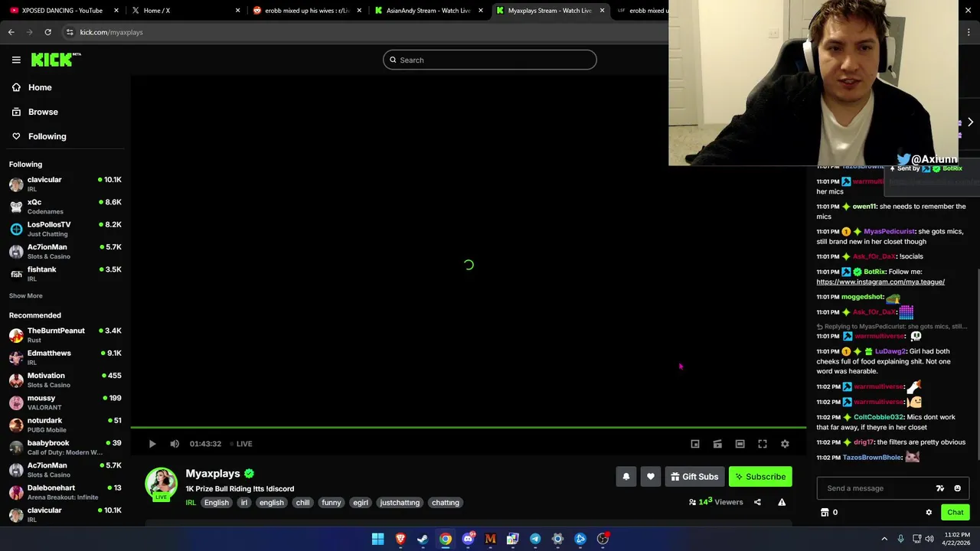Image resolution: width=980 pixels, height=551 pixels.
Task: Open chat settings gear icon
Action: coord(929,513)
